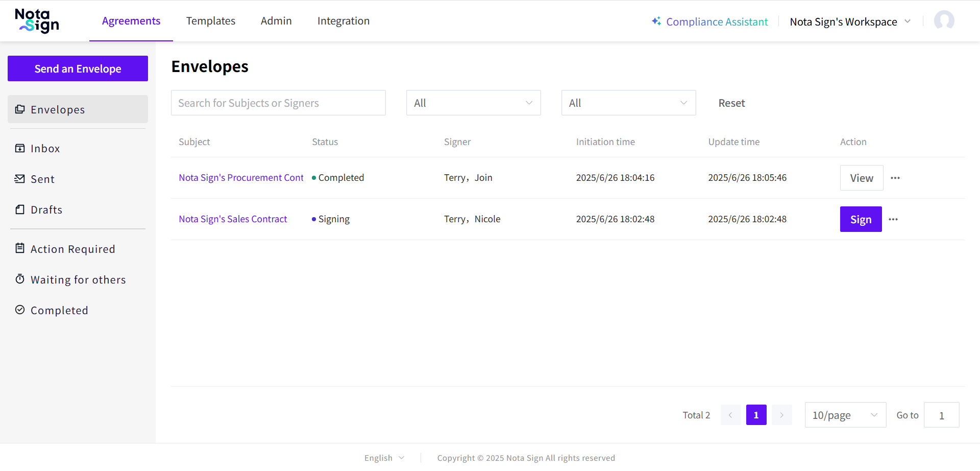
Task: Focus the Search for Subjects or Signers field
Action: point(278,103)
